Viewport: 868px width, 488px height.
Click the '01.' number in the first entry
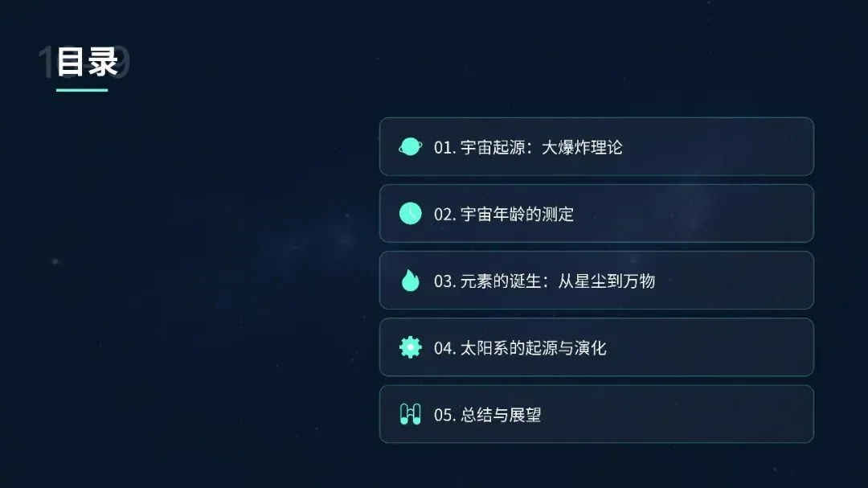tap(445, 147)
